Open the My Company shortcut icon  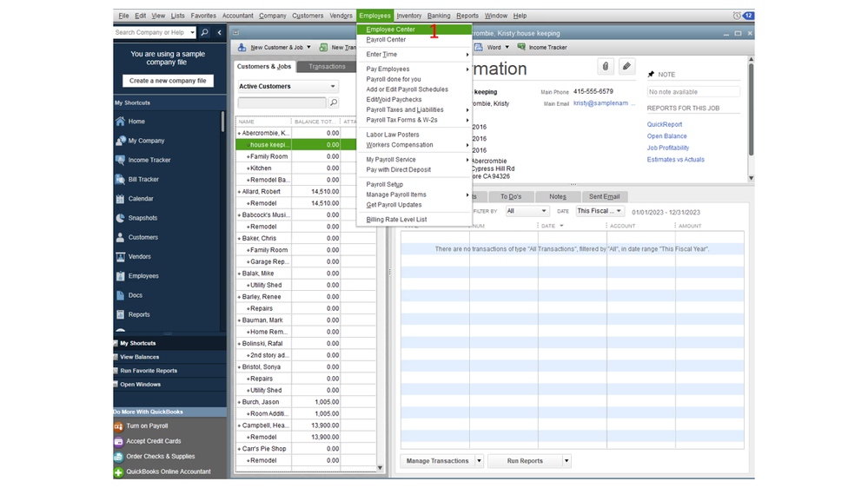[120, 141]
